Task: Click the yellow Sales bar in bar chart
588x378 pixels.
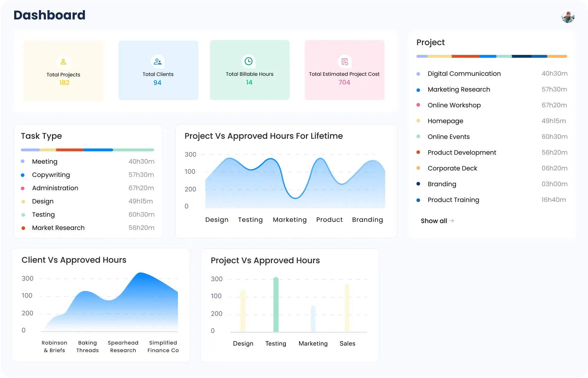Action: pyautogui.click(x=347, y=308)
